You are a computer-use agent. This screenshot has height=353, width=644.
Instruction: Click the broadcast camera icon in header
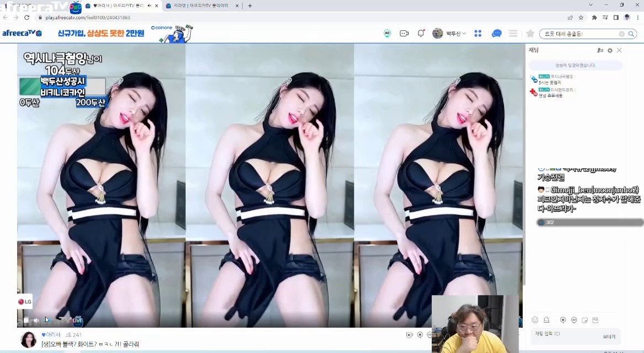pos(404,34)
